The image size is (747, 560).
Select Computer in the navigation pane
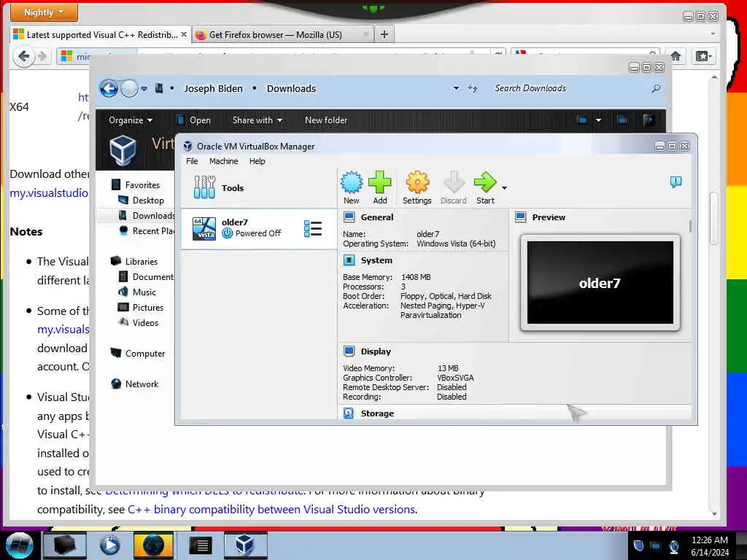pyautogui.click(x=145, y=354)
